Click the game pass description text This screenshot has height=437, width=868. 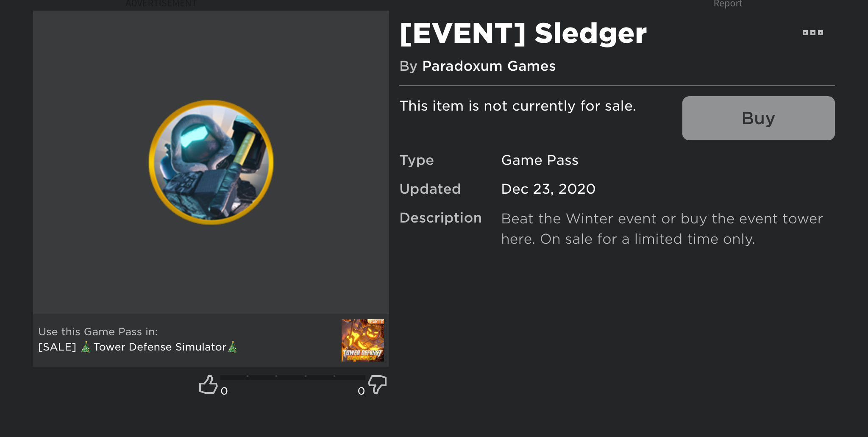pos(662,229)
